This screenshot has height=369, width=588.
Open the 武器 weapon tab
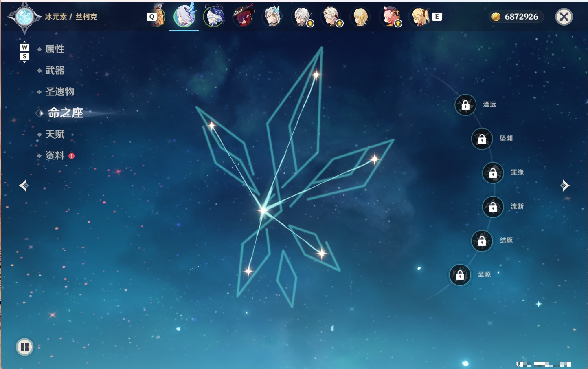55,71
